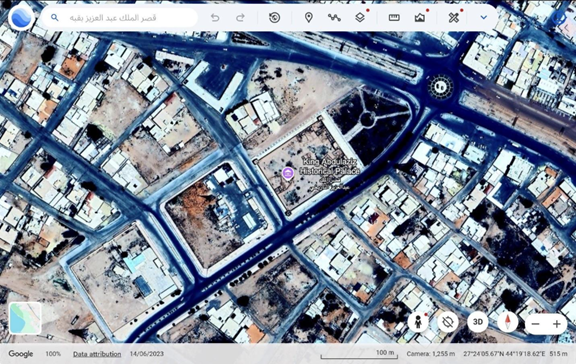The height and width of the screenshot is (364, 576).
Task: Select the ruler measure tool
Action: coord(394,18)
